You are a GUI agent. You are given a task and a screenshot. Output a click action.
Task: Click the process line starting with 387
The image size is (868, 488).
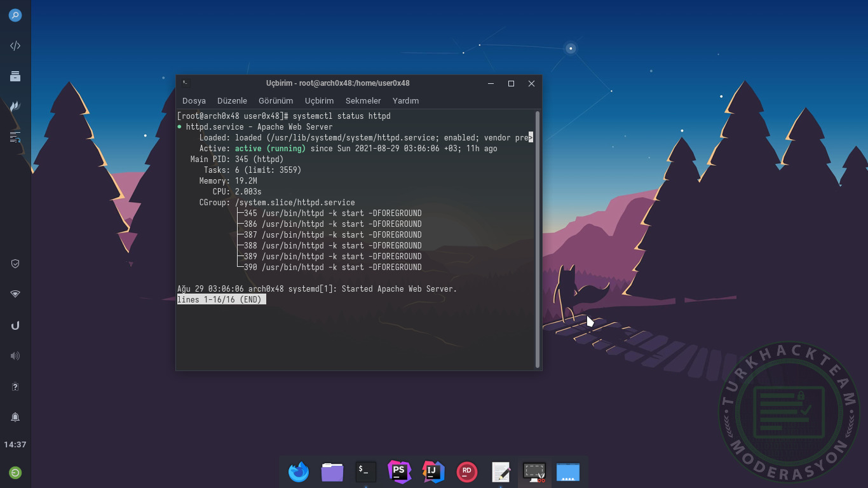point(332,235)
